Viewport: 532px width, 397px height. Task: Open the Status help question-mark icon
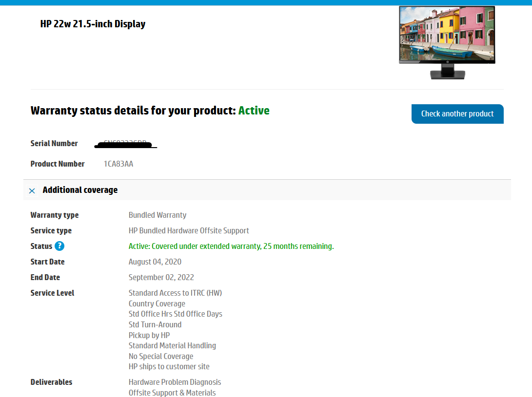[59, 246]
